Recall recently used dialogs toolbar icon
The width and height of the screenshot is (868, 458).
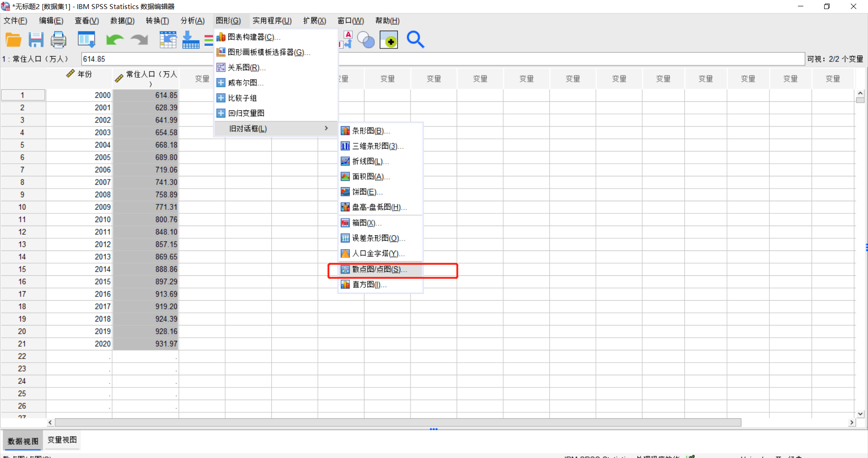tap(86, 40)
